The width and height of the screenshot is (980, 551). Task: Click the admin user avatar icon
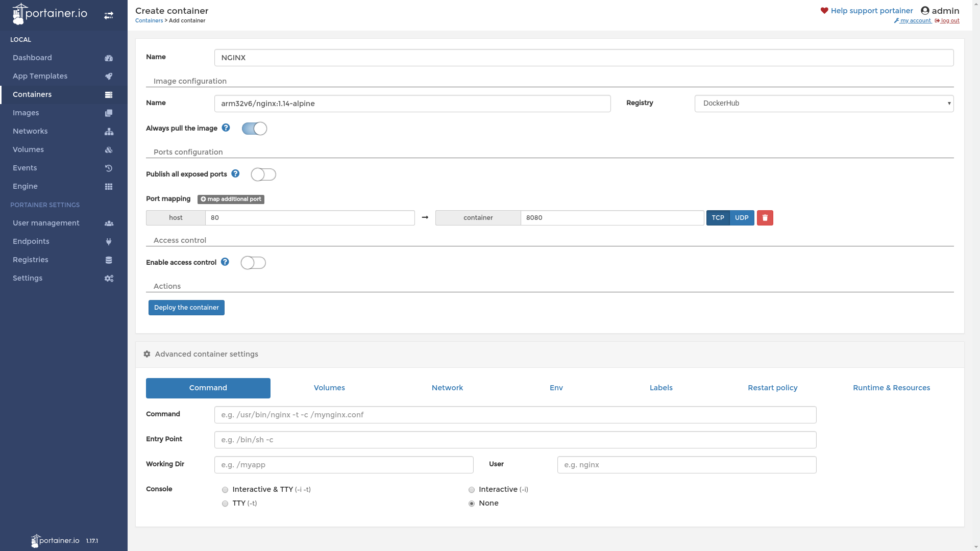[925, 11]
